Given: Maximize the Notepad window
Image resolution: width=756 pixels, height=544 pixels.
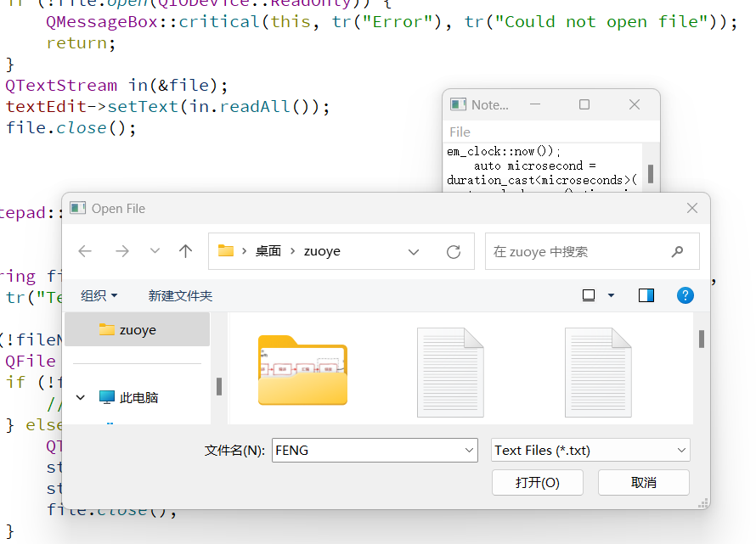Looking at the screenshot, I should coord(584,104).
